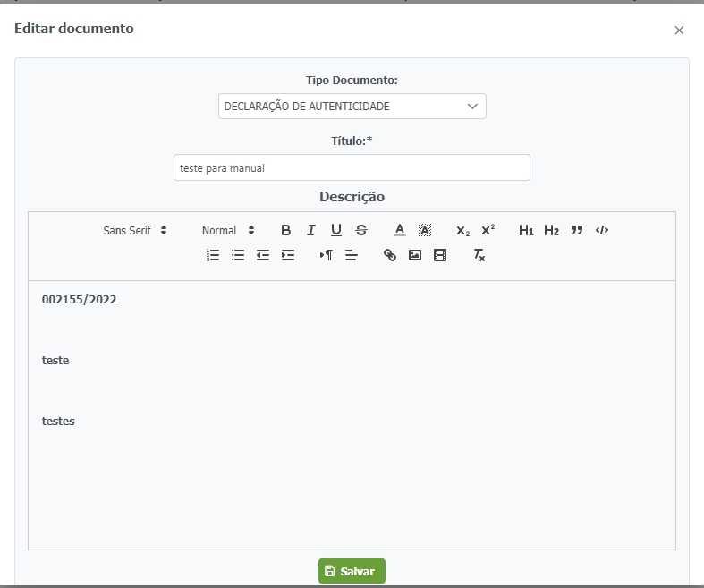This screenshot has width=704, height=588.
Task: Insert an image into the description
Action: 415,255
